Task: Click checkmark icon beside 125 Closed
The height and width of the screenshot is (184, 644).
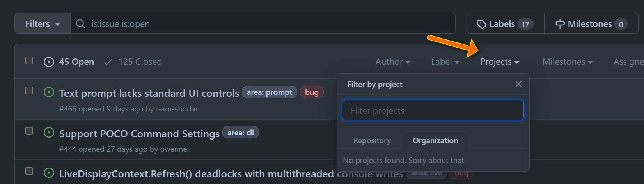Action: click(x=108, y=62)
